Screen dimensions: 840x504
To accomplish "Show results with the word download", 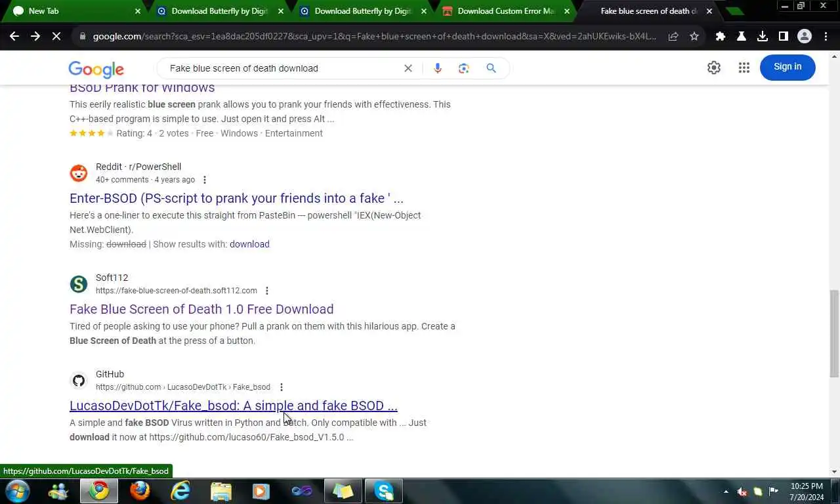I will point(249,244).
